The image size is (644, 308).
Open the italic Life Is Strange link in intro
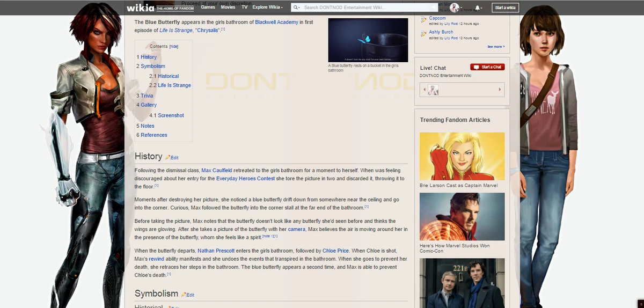tap(175, 30)
